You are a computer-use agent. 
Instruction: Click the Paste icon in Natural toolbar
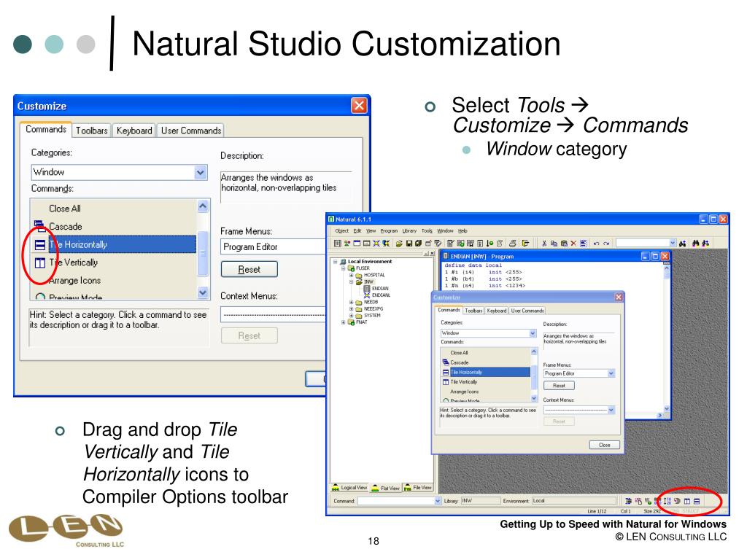564,244
